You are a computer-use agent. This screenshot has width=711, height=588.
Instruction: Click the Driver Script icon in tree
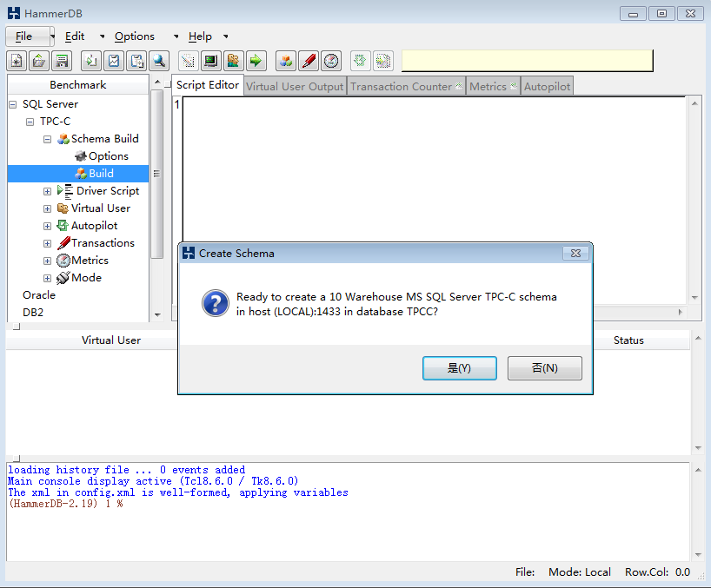click(65, 191)
